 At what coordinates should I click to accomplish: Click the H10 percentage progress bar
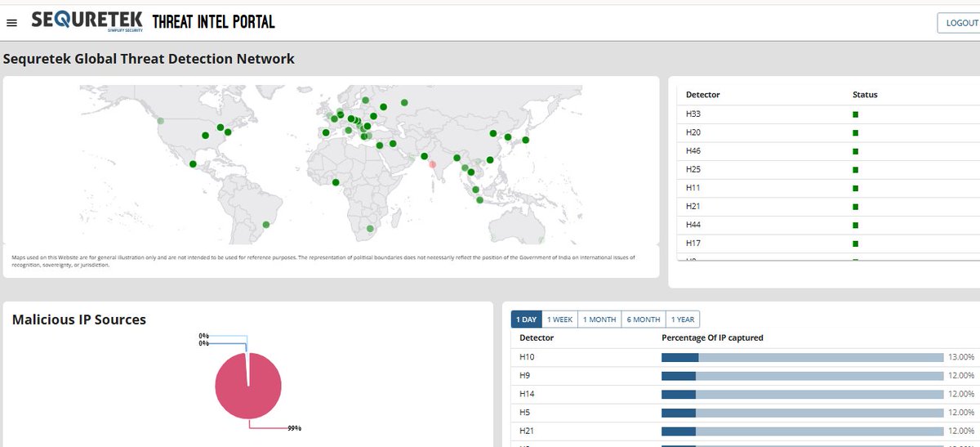[x=802, y=357]
